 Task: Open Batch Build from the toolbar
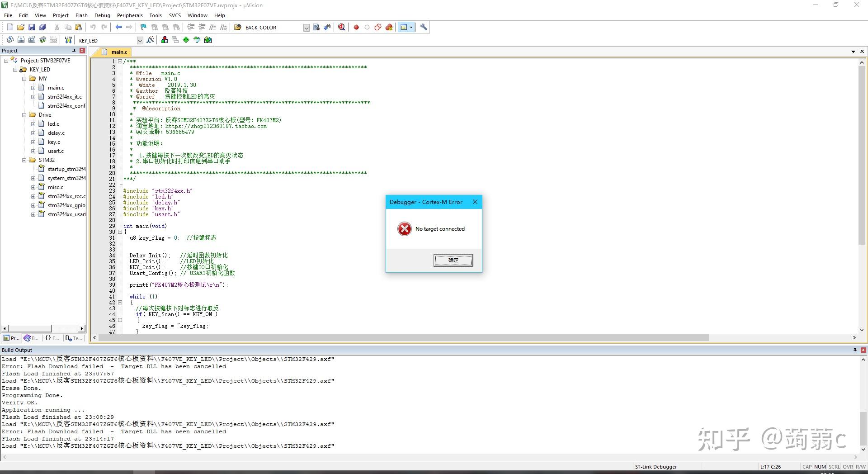pos(42,40)
